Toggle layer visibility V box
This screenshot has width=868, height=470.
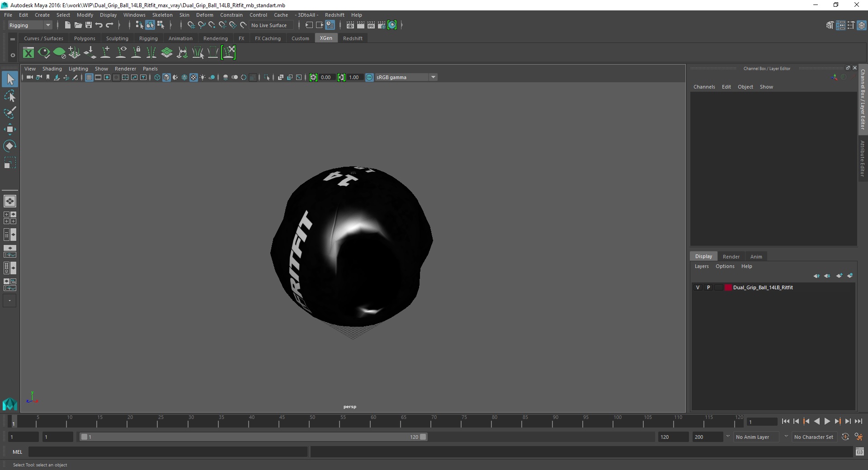[x=698, y=287]
